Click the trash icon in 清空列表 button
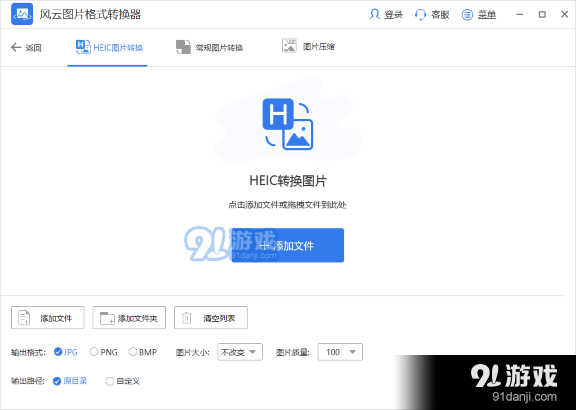Image resolution: width=576 pixels, height=410 pixels. (187, 318)
